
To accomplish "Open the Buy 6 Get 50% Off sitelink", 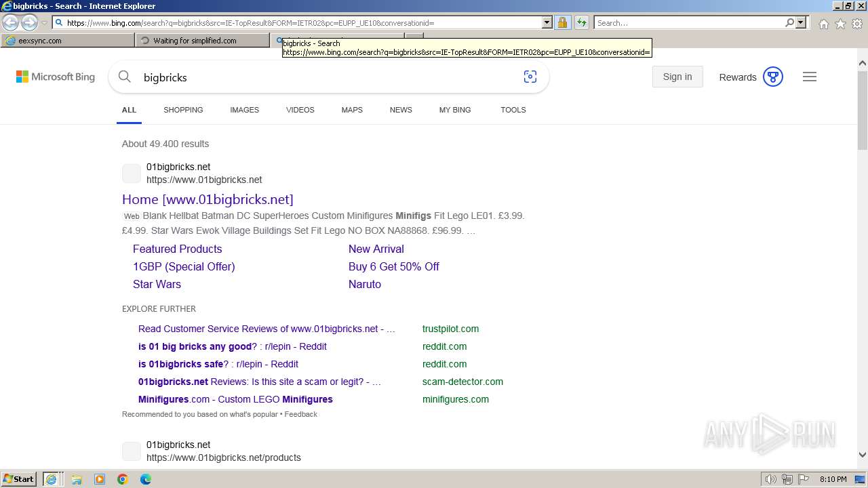I will click(x=394, y=266).
